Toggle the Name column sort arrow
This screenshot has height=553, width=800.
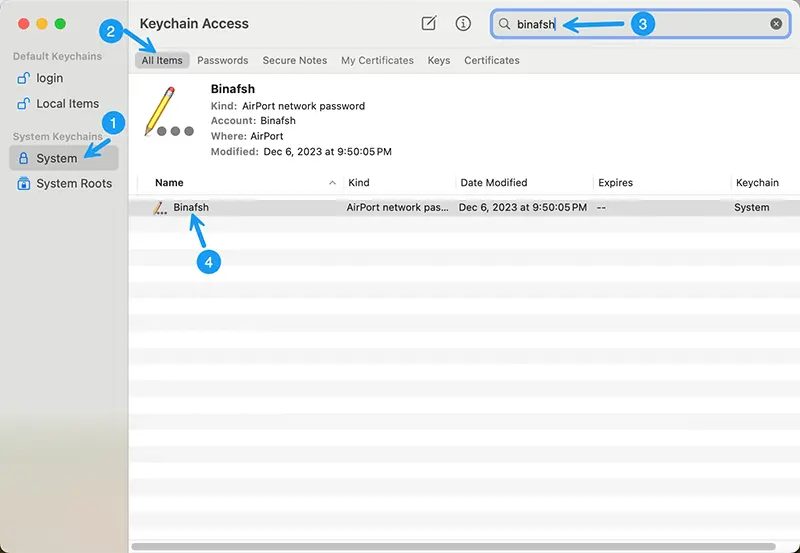tap(332, 183)
